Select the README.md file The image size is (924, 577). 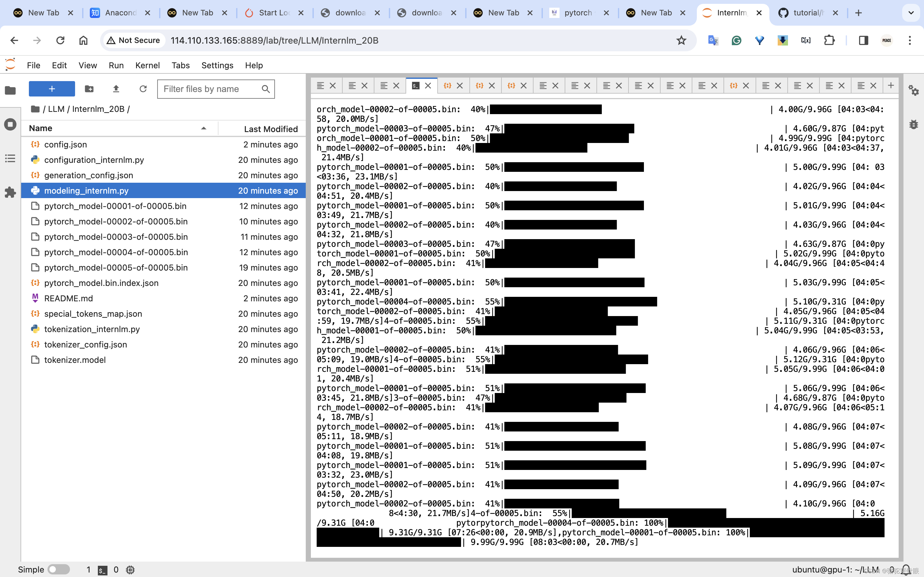[x=68, y=298]
